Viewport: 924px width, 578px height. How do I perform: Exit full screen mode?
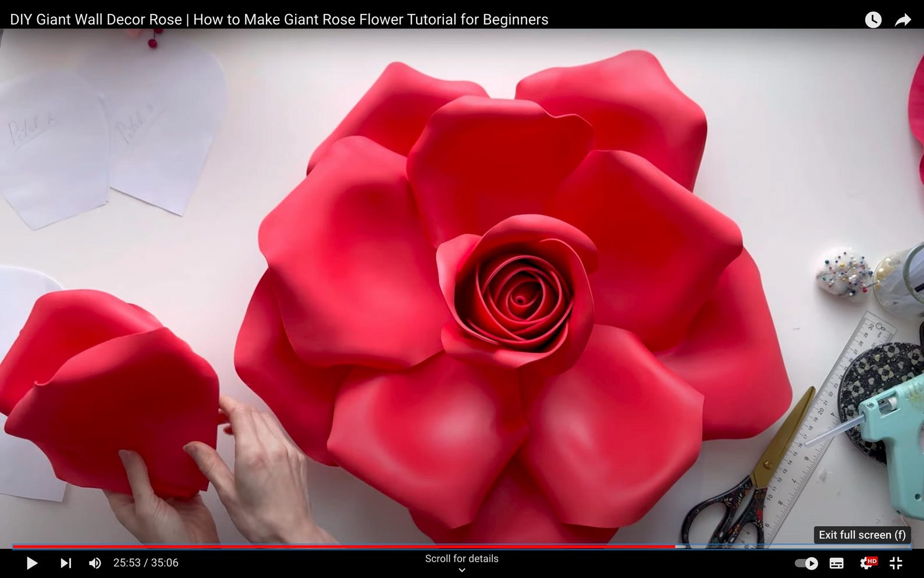coord(896,563)
